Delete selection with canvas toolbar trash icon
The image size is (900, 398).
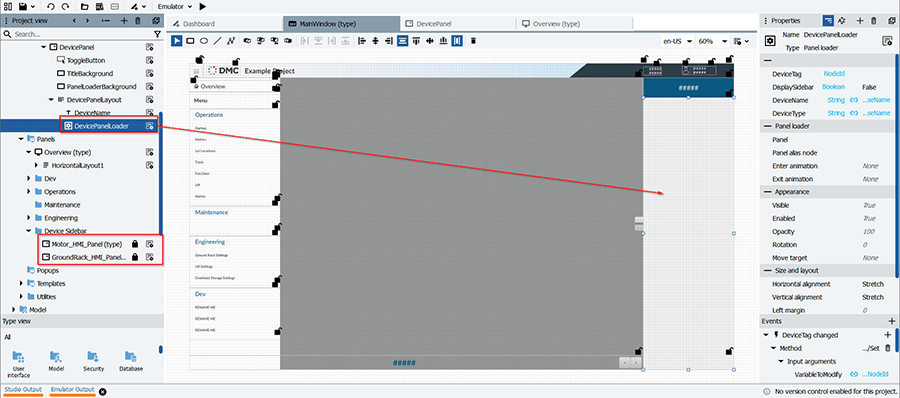pyautogui.click(x=473, y=41)
